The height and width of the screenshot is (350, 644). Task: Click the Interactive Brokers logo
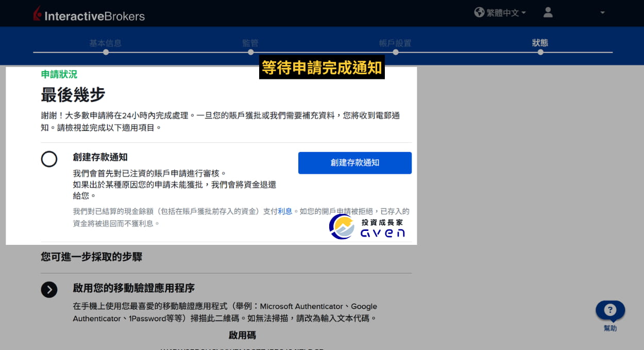coord(89,14)
